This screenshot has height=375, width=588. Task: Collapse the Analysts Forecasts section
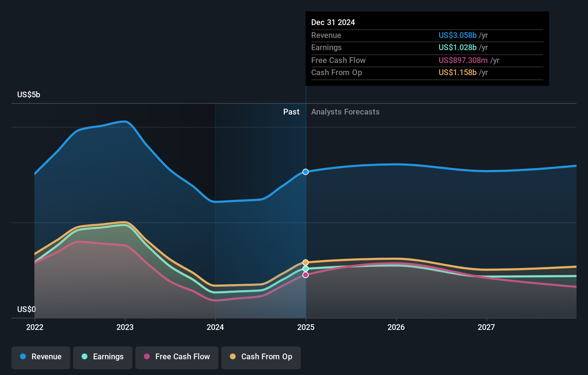[x=345, y=112]
